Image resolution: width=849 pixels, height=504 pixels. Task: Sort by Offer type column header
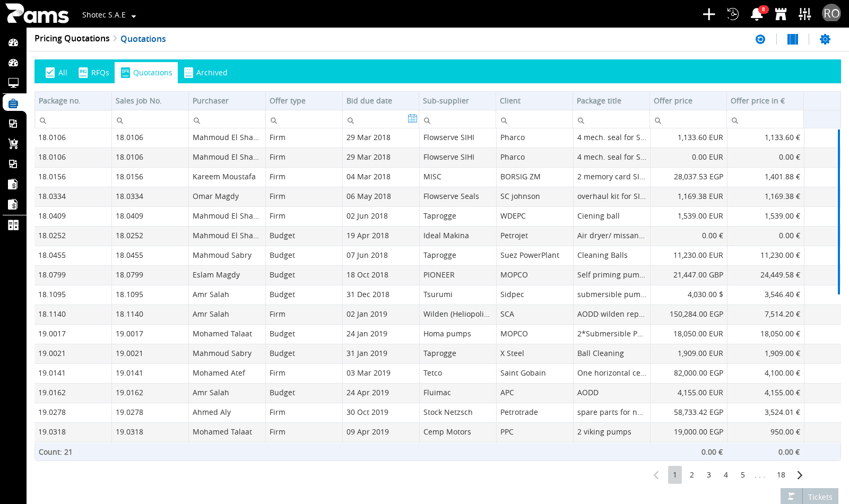304,101
